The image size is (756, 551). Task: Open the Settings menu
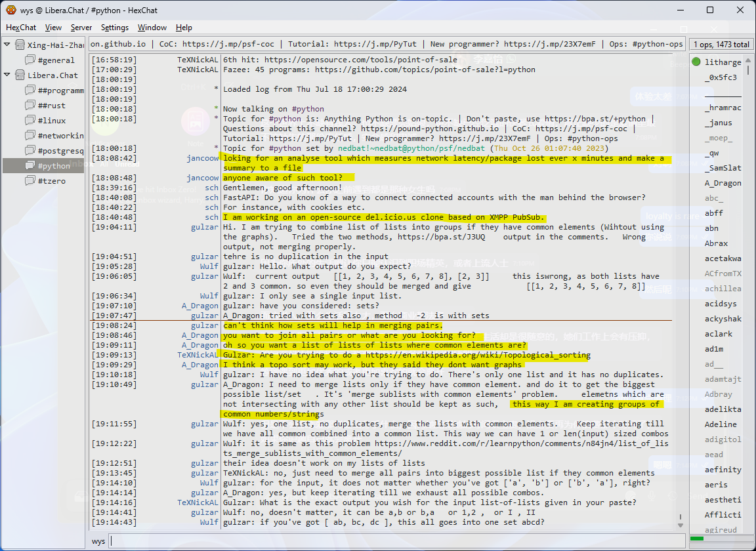(115, 28)
